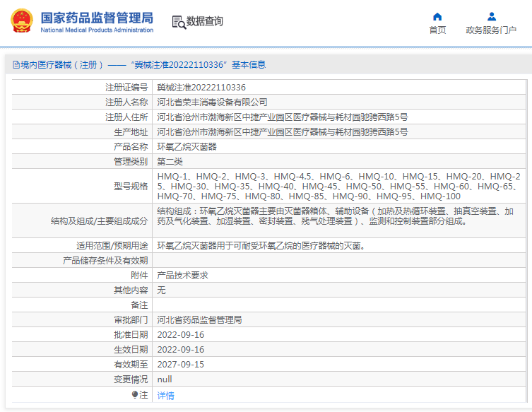This screenshot has height=412, width=532.
Task: Click the 产品名称 row label
Action: pos(131,147)
